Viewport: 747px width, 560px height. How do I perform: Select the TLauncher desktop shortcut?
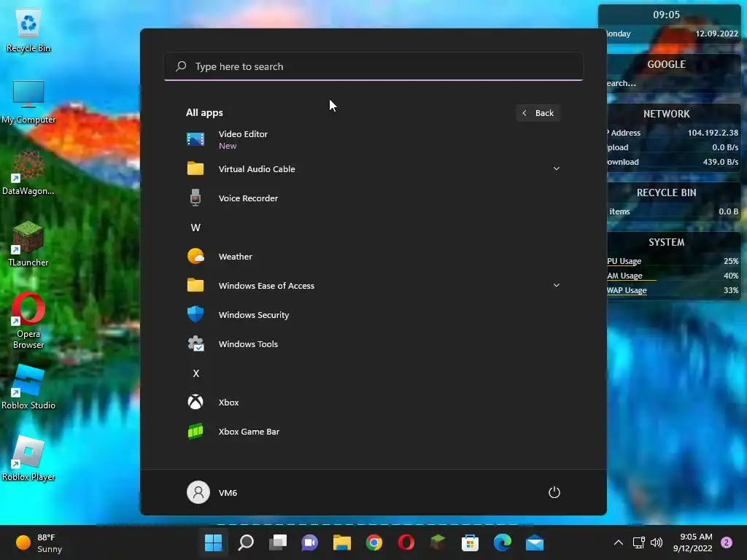click(x=28, y=244)
